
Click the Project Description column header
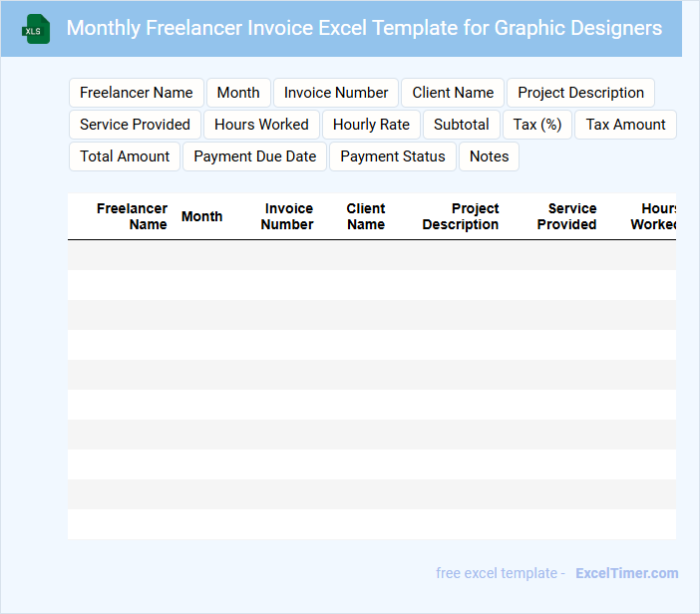[461, 216]
